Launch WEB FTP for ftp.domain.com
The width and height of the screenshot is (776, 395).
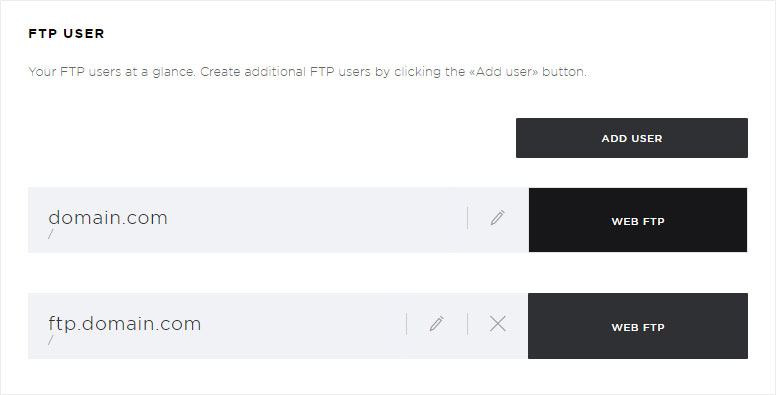point(638,326)
